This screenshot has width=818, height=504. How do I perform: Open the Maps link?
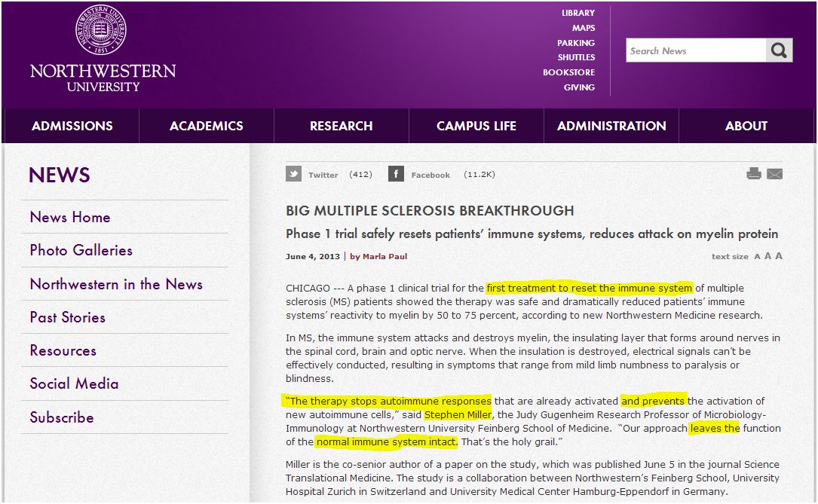point(584,28)
